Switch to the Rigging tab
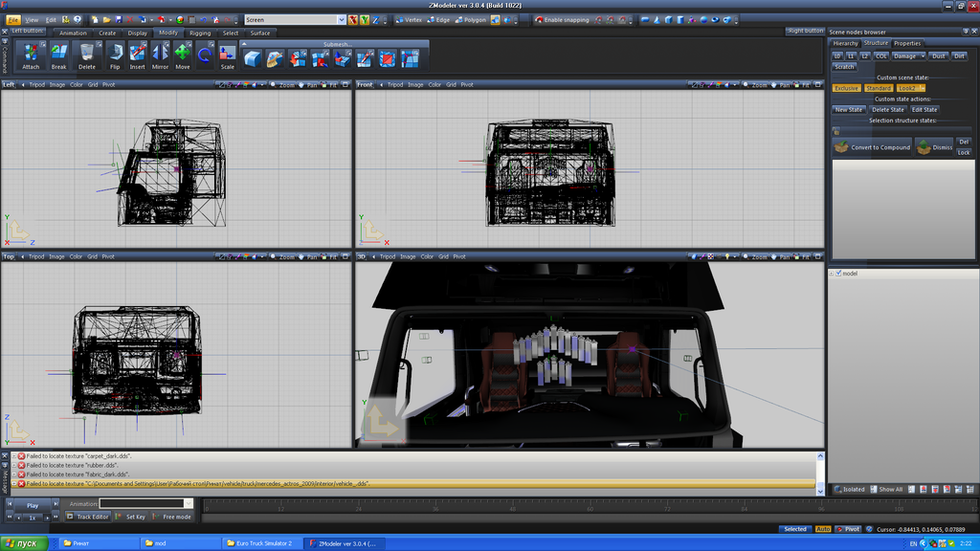 point(200,33)
